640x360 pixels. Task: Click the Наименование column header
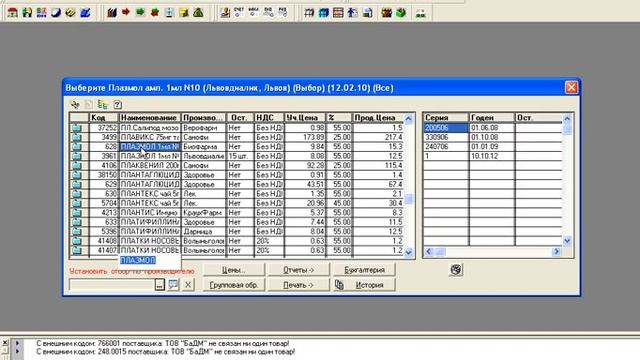[150, 118]
